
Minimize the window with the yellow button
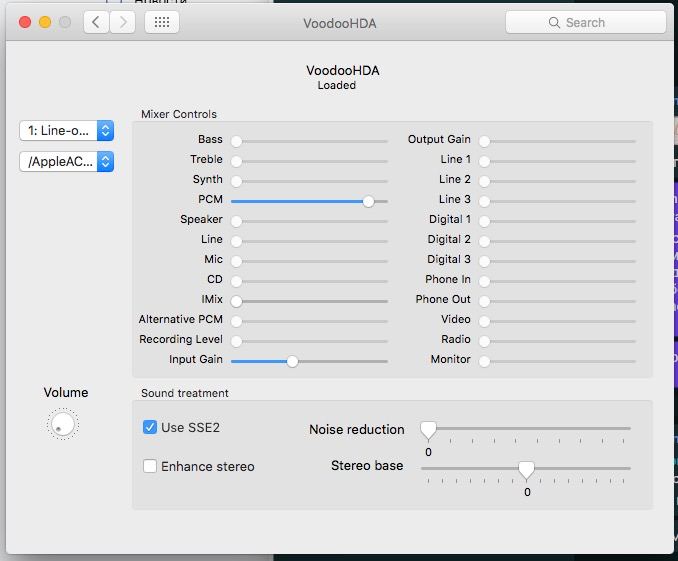click(45, 22)
